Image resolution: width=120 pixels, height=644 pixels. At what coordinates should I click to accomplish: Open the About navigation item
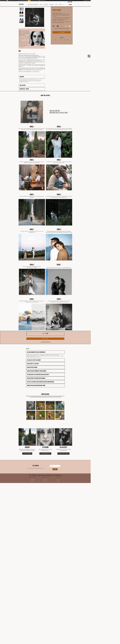(56, 5)
